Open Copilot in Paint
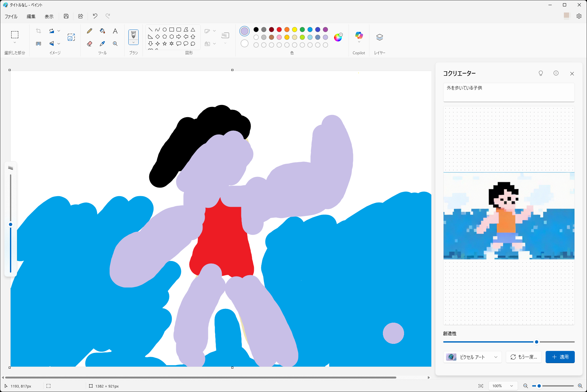587x392 pixels. pyautogui.click(x=359, y=36)
